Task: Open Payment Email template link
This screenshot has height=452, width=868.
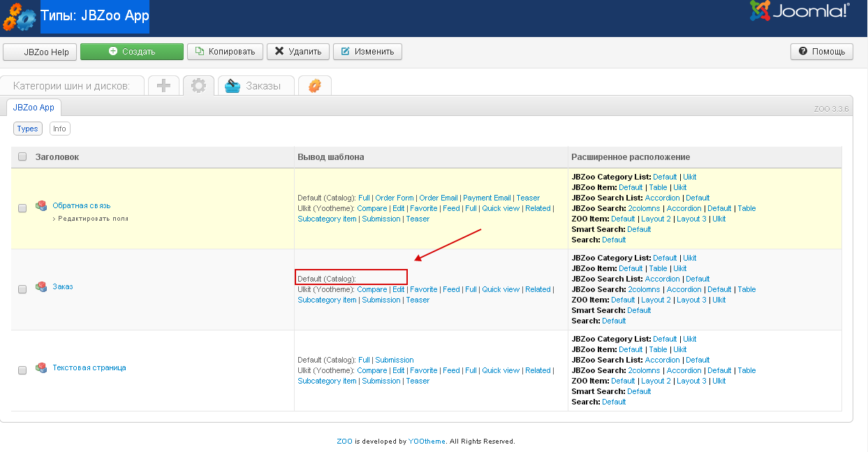Action: click(487, 198)
